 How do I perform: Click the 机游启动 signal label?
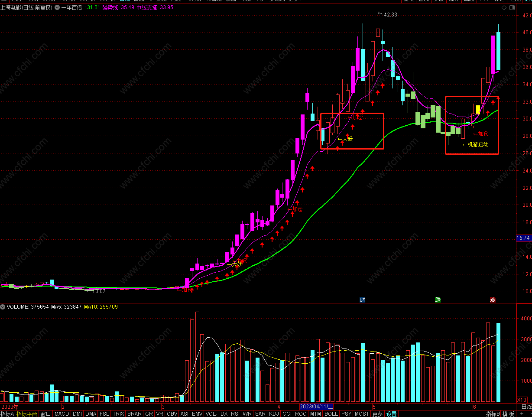[x=478, y=144]
